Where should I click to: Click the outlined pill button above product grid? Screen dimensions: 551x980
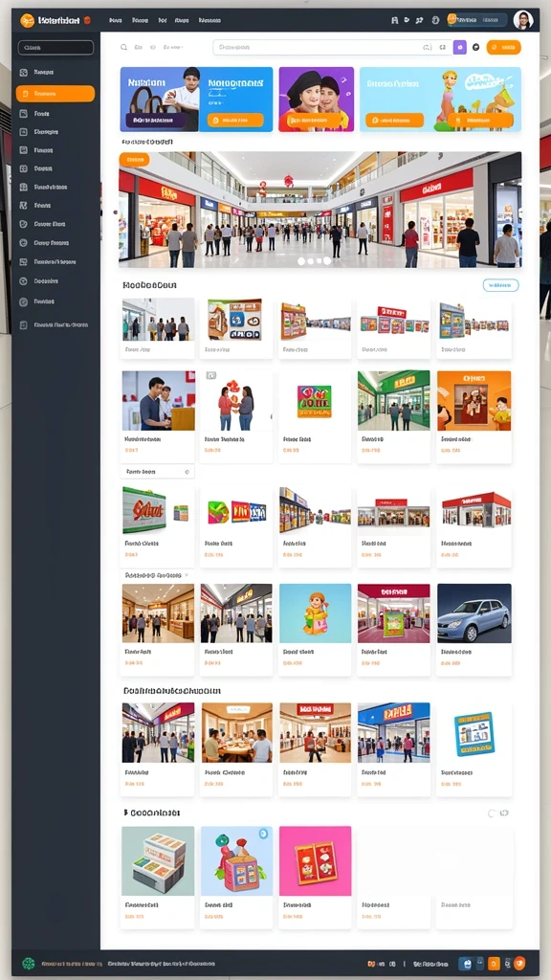[501, 285]
